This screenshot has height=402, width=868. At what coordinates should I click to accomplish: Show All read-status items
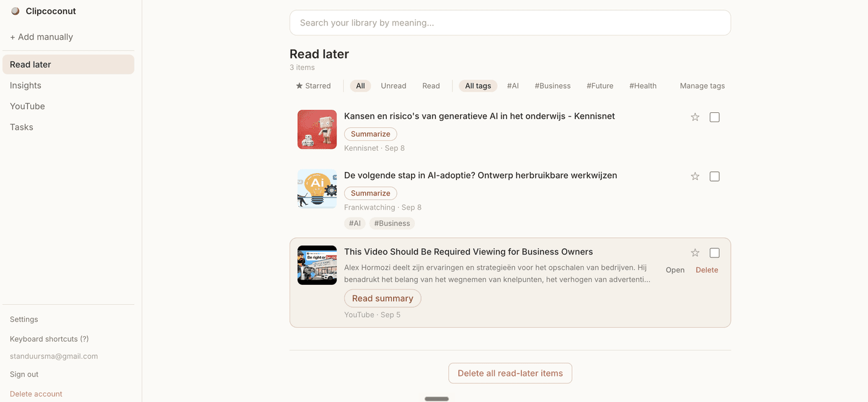point(360,86)
